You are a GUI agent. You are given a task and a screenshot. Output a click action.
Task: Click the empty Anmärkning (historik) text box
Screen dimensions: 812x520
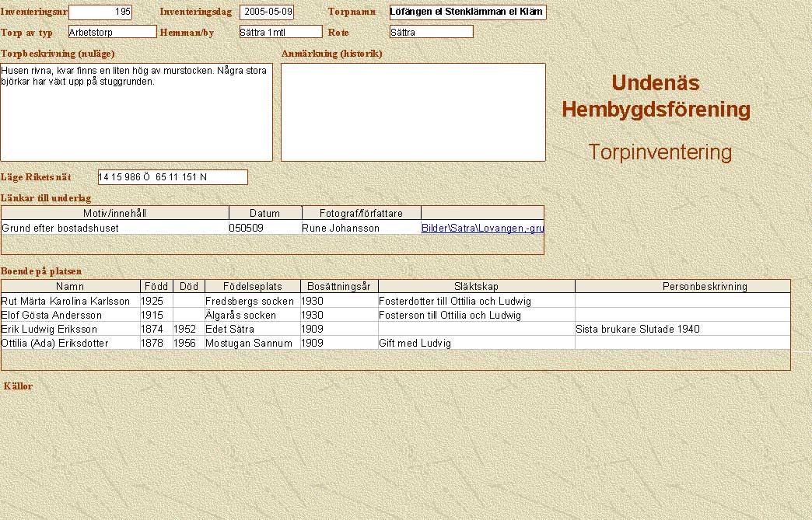(x=412, y=112)
